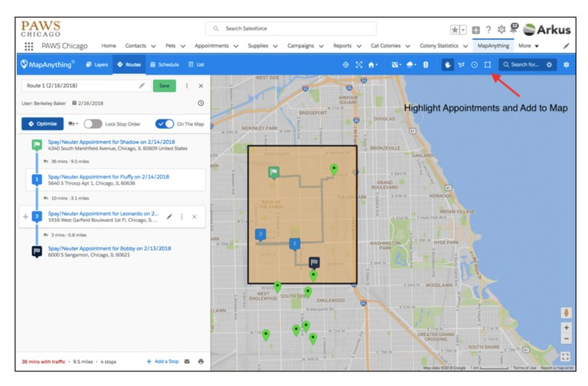The height and width of the screenshot is (386, 588).
Task: Open the List tab
Action: [x=196, y=64]
